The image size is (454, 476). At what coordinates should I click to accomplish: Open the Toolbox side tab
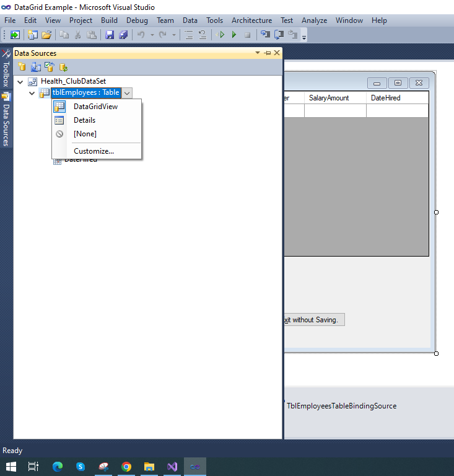pyautogui.click(x=6, y=69)
